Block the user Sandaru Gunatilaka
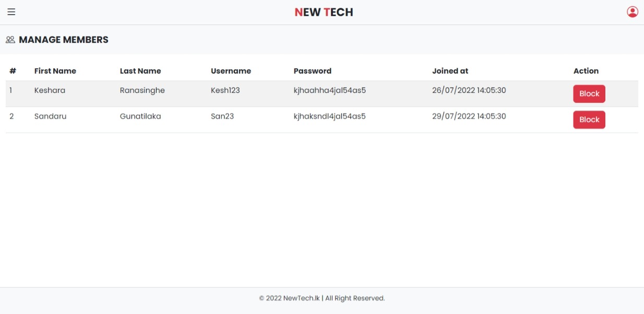644x314 pixels. [589, 119]
